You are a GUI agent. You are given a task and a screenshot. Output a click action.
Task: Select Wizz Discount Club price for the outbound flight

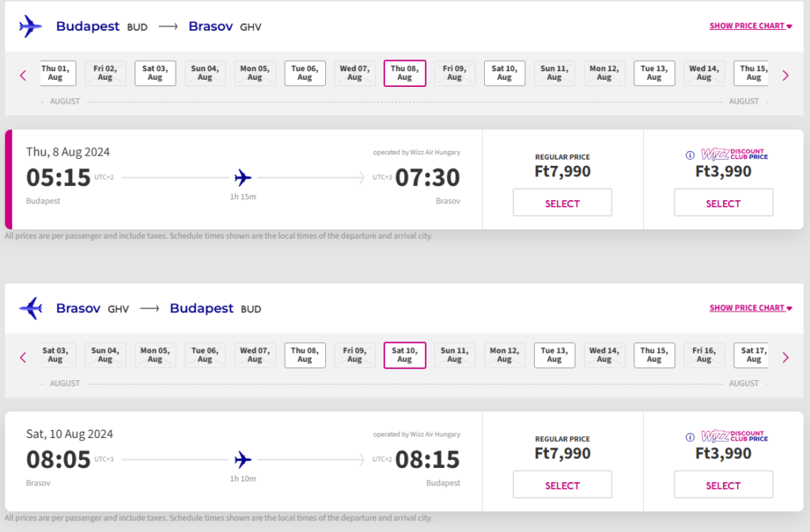[x=723, y=203]
